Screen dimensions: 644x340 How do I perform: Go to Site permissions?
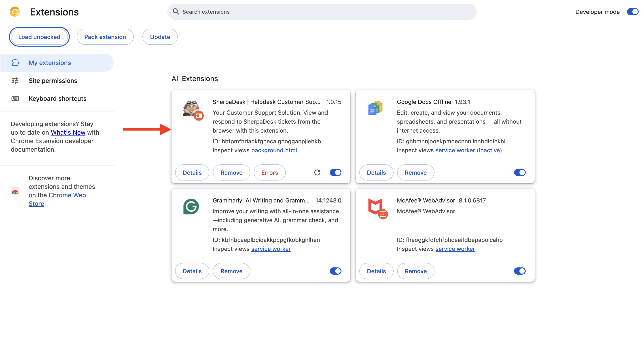(53, 81)
